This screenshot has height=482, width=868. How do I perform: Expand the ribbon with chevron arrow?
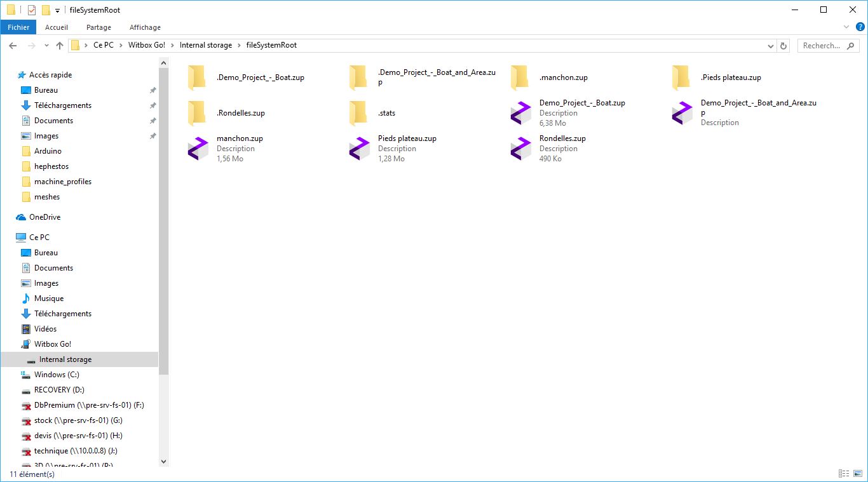(846, 27)
